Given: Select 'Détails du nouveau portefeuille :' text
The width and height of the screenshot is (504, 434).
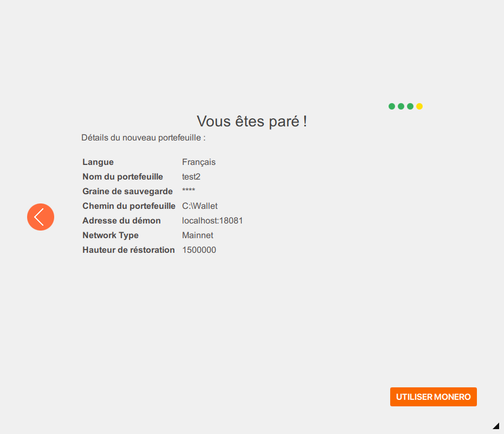Looking at the screenshot, I should pyautogui.click(x=144, y=138).
